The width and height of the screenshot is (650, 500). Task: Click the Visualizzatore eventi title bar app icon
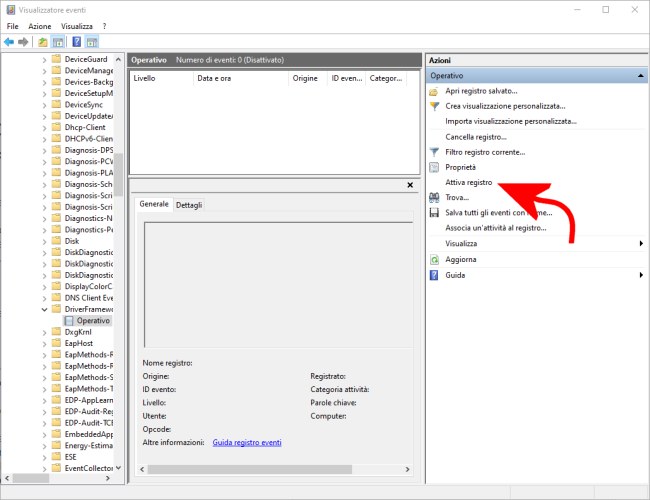click(x=11, y=10)
